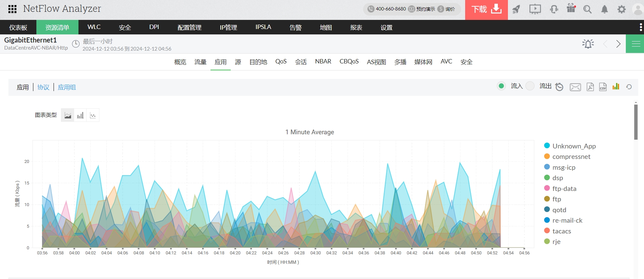
Task: Open the NBAR tab
Action: coord(323,61)
